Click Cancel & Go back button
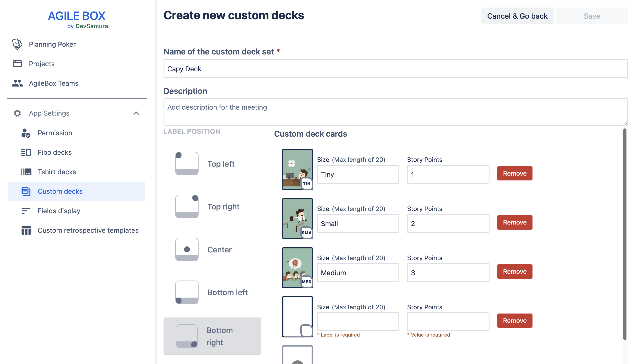 point(517,16)
